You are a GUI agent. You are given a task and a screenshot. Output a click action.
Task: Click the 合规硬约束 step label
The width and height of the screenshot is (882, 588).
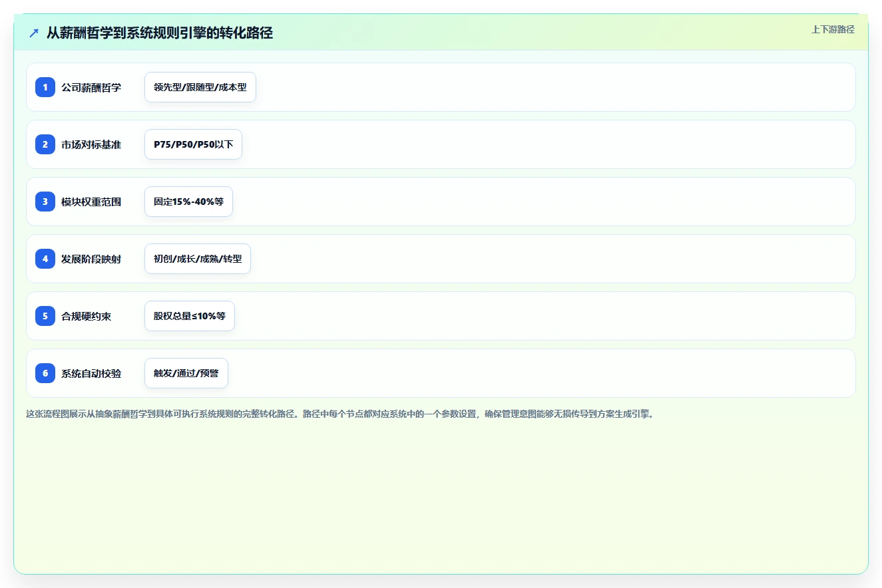[x=87, y=316]
